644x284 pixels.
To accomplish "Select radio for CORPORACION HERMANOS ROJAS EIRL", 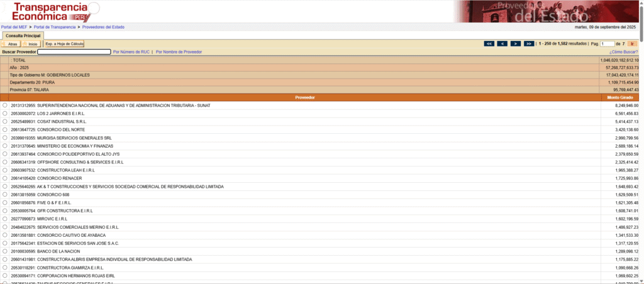I will coord(5,275).
